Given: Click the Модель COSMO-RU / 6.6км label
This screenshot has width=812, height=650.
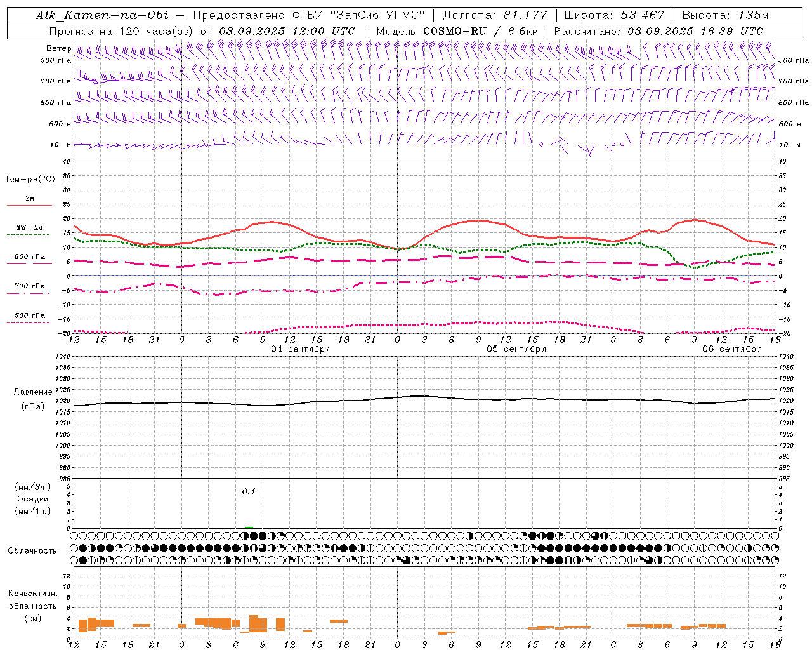Looking at the screenshot, I should pyautogui.click(x=457, y=31).
